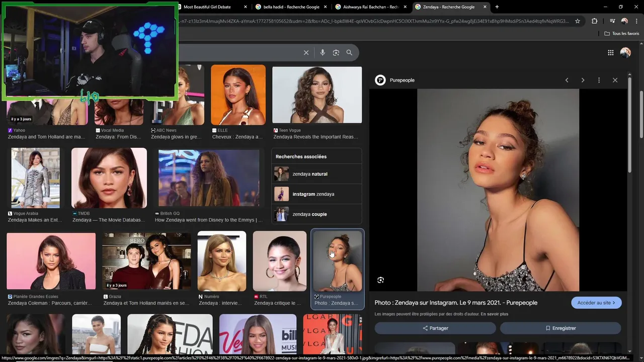Viewport: 644px width, 362px height.
Task: Click the magnifier search submit icon
Action: coord(349,52)
